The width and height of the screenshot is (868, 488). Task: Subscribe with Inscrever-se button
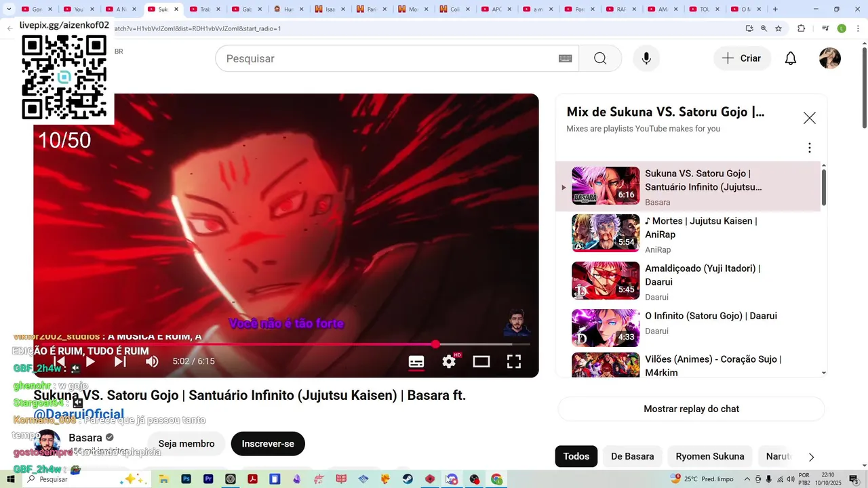(268, 444)
